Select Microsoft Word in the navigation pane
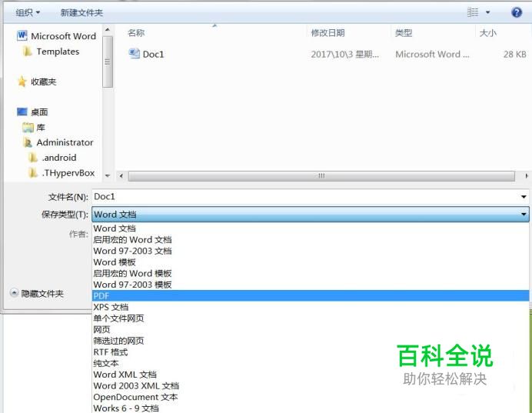532x413 pixels. pos(64,36)
